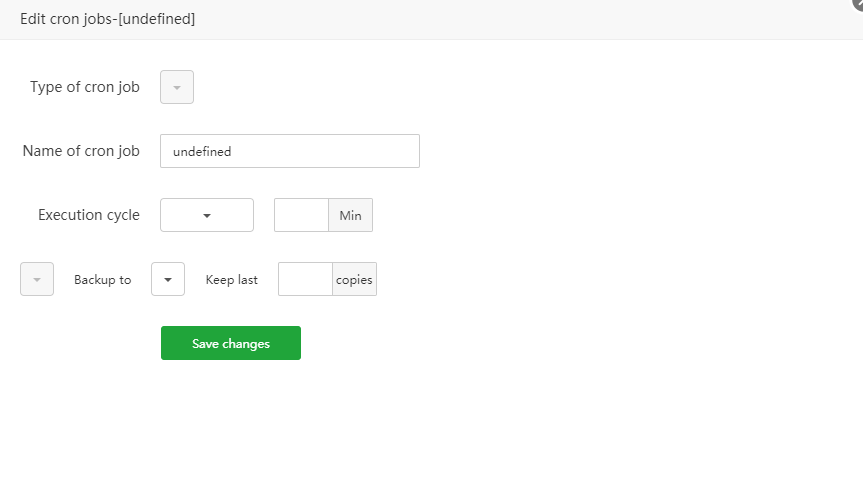Expand the Execution cycle dropdown

(207, 215)
